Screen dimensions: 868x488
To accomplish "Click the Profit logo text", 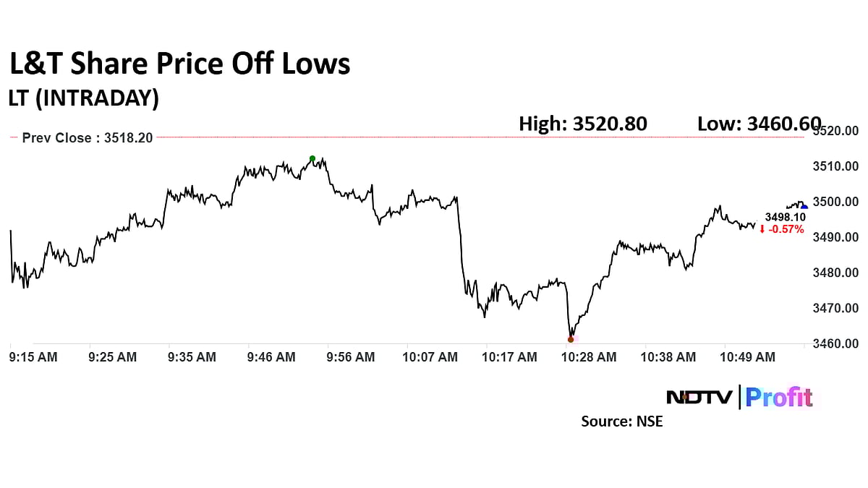I will [779, 397].
